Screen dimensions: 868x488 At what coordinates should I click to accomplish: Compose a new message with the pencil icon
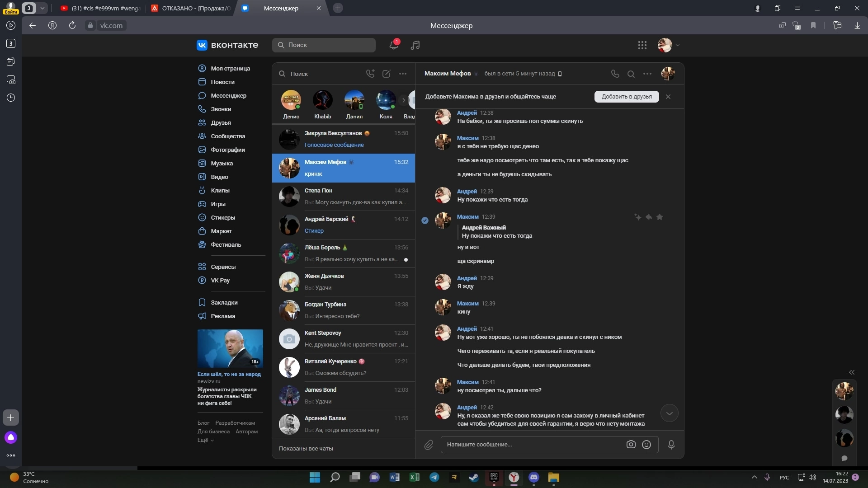[386, 74]
